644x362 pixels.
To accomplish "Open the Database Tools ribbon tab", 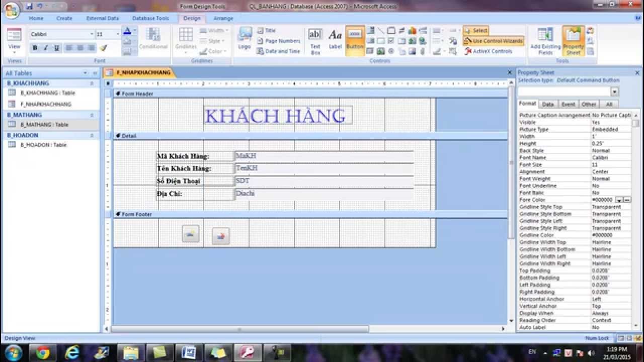I will pos(150,19).
